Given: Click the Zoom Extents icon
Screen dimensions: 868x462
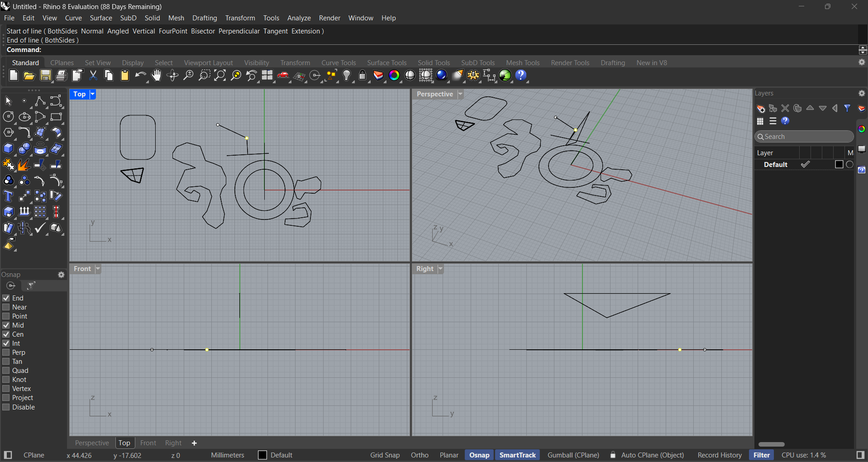Looking at the screenshot, I should [x=220, y=76].
